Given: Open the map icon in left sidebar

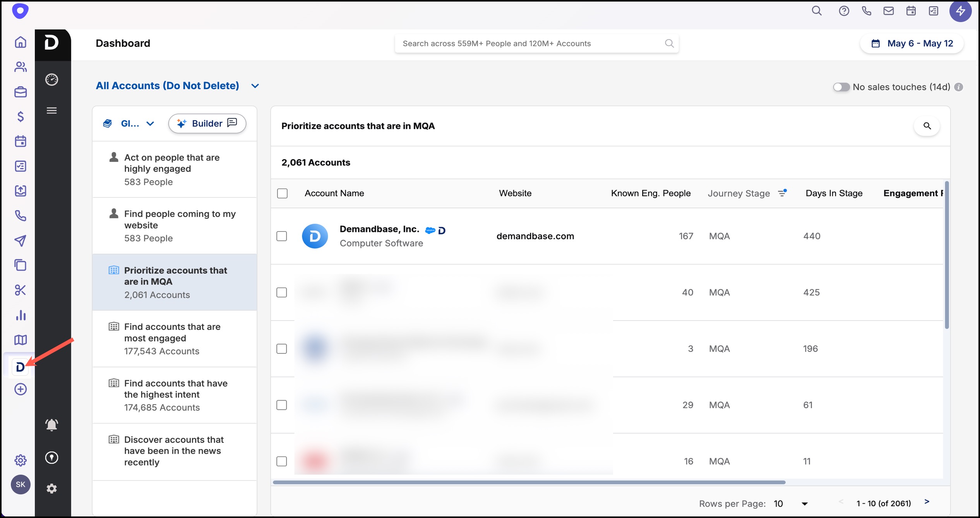Looking at the screenshot, I should click(21, 340).
